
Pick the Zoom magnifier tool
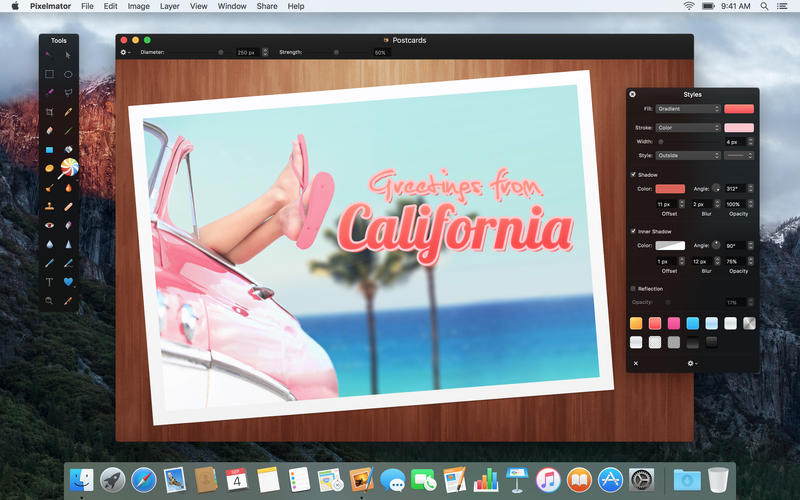[x=49, y=300]
